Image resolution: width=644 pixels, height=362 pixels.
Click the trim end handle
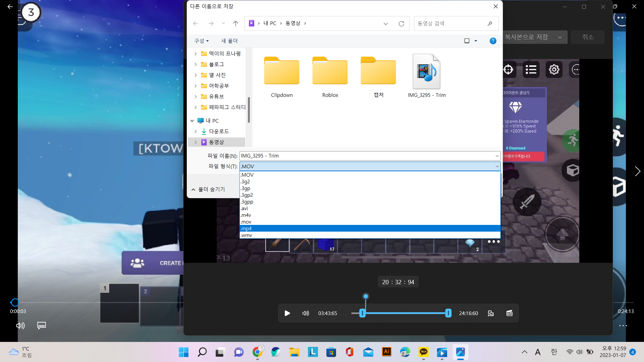click(x=448, y=313)
